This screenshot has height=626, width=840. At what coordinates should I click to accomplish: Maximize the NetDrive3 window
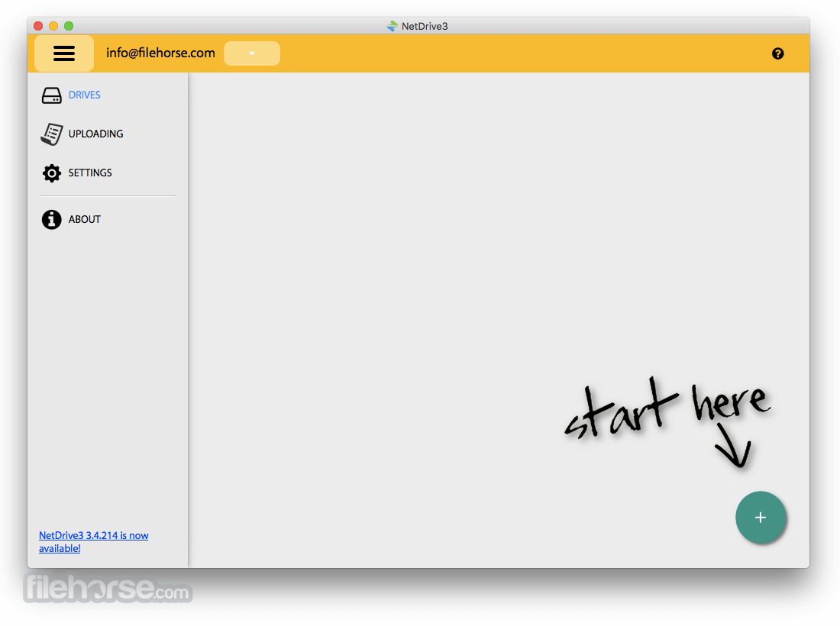point(69,26)
